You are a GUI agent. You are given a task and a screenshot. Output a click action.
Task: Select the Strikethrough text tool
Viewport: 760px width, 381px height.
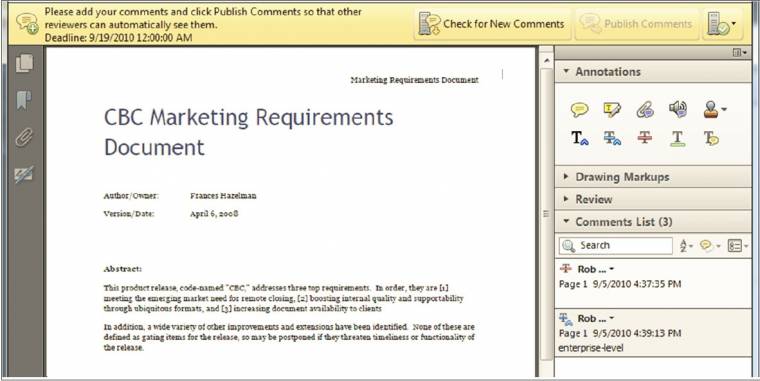pyautogui.click(x=645, y=138)
